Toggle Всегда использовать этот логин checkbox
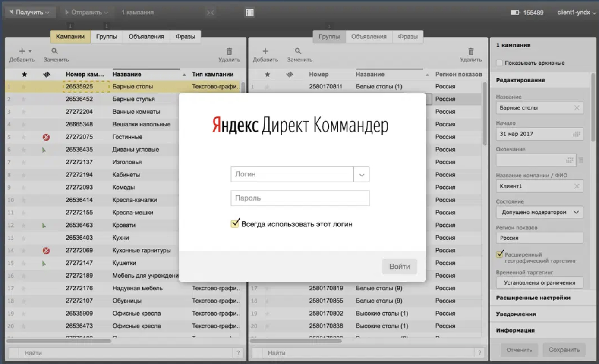The width and height of the screenshot is (599, 364). pyautogui.click(x=235, y=223)
